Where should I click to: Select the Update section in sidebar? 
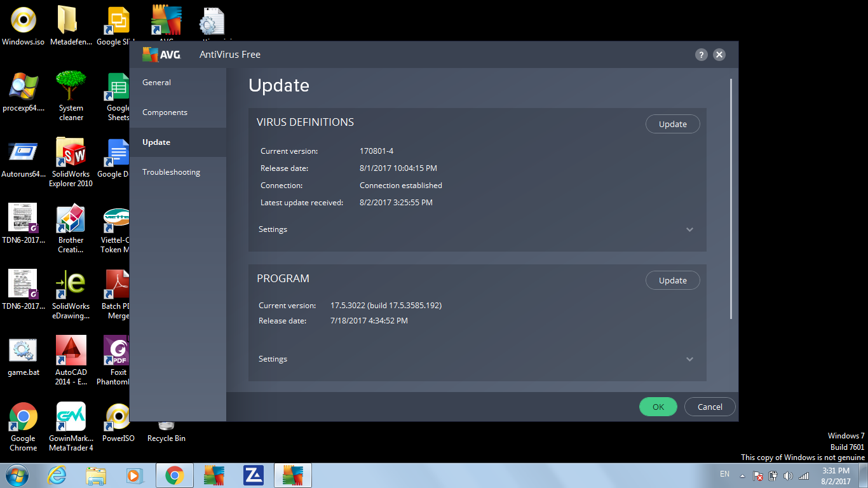[178, 142]
